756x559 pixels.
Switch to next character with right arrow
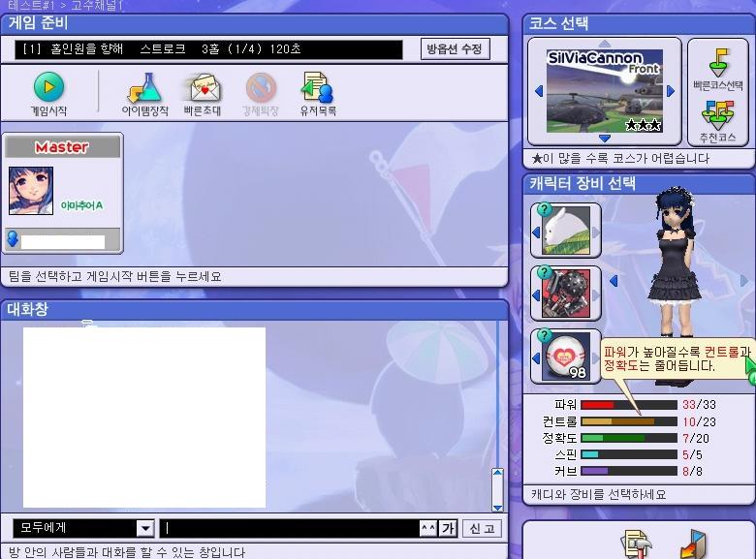click(x=745, y=280)
